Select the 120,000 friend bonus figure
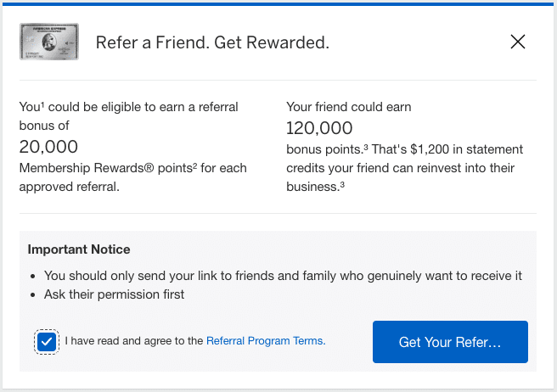The width and height of the screenshot is (557, 392). pos(319,128)
